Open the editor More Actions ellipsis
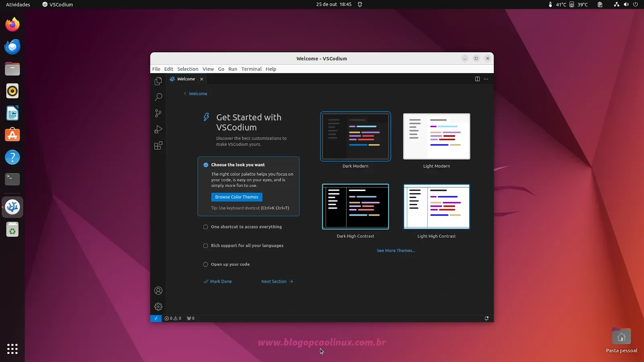 coord(486,79)
